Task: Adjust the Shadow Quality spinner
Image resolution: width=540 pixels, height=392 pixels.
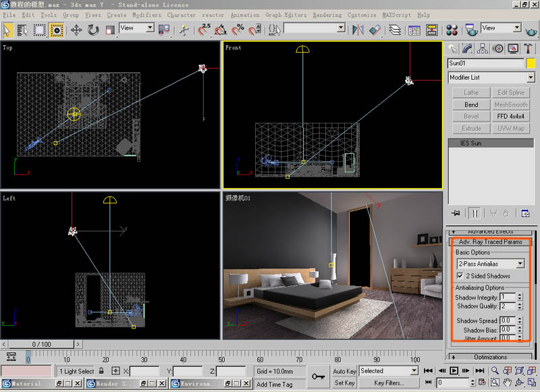Action: pos(520,306)
